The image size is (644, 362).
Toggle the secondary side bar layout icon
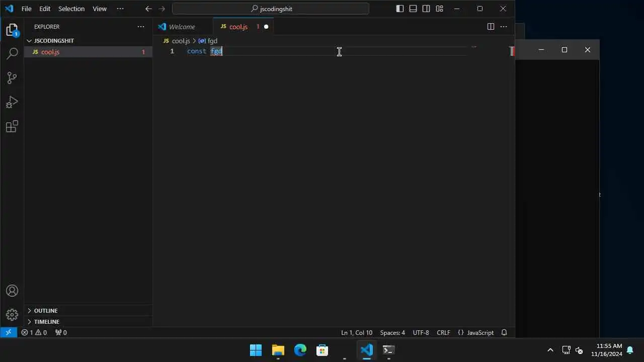pyautogui.click(x=426, y=9)
